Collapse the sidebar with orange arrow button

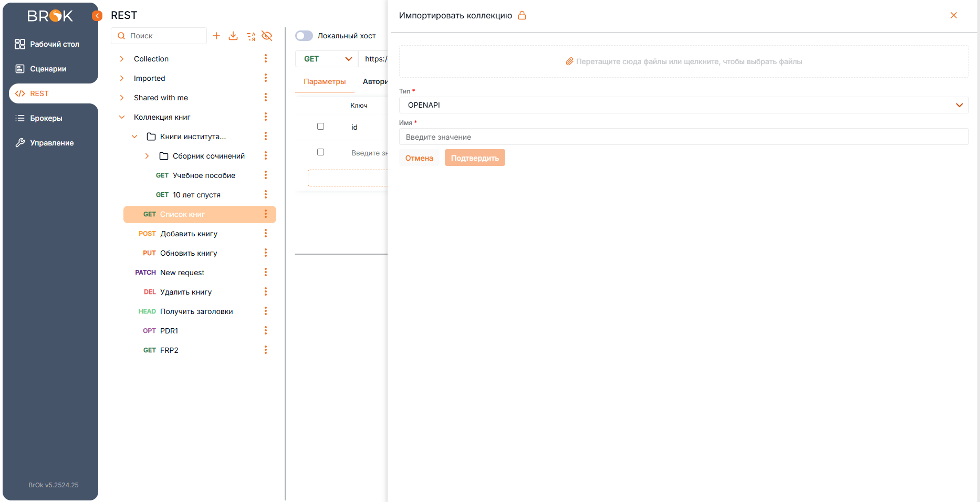pyautogui.click(x=97, y=16)
